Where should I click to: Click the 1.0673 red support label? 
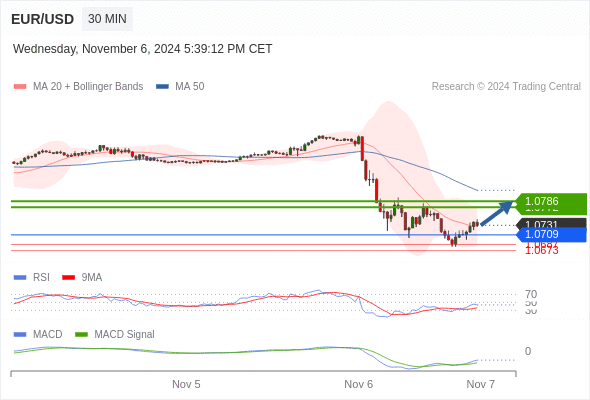(x=541, y=251)
